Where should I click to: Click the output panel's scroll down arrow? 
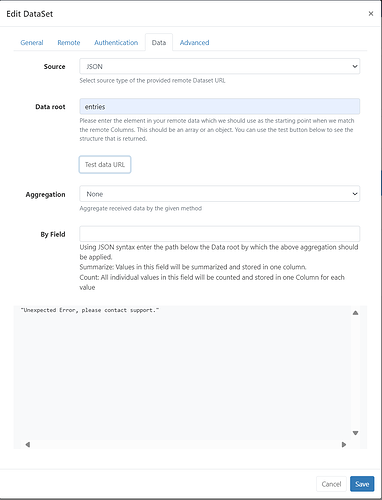pos(356,433)
